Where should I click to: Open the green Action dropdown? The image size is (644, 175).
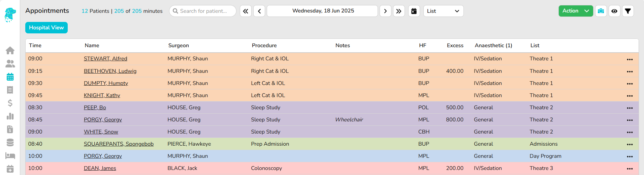pyautogui.click(x=576, y=11)
